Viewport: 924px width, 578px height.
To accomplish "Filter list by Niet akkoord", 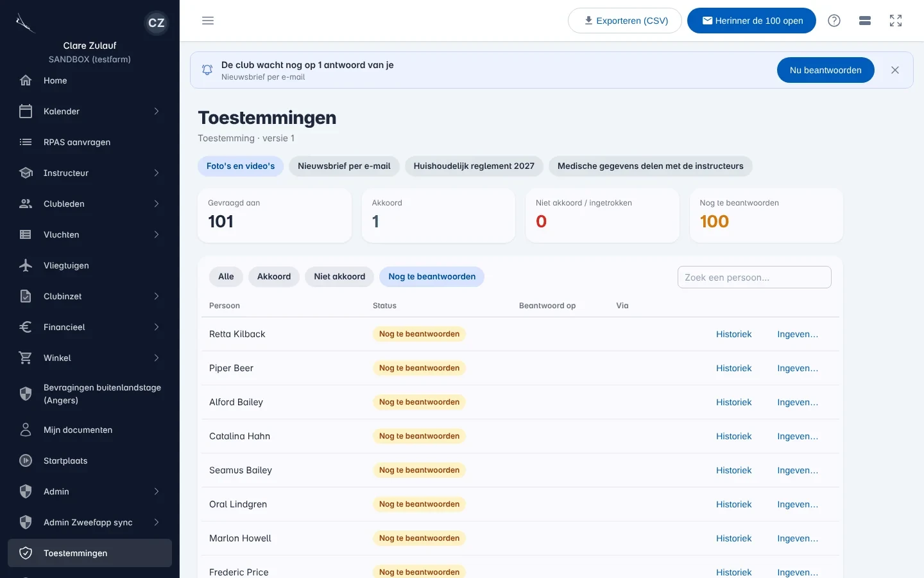I will click(x=339, y=277).
